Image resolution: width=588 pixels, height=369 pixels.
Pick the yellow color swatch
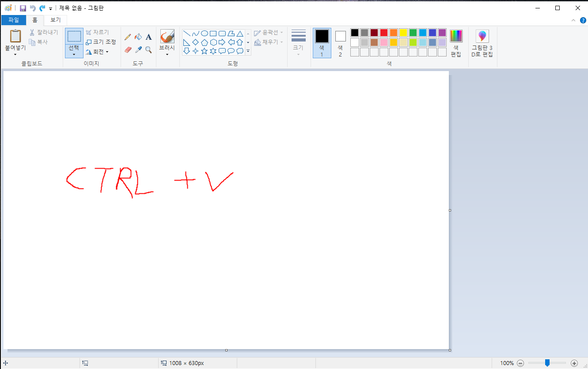[403, 33]
